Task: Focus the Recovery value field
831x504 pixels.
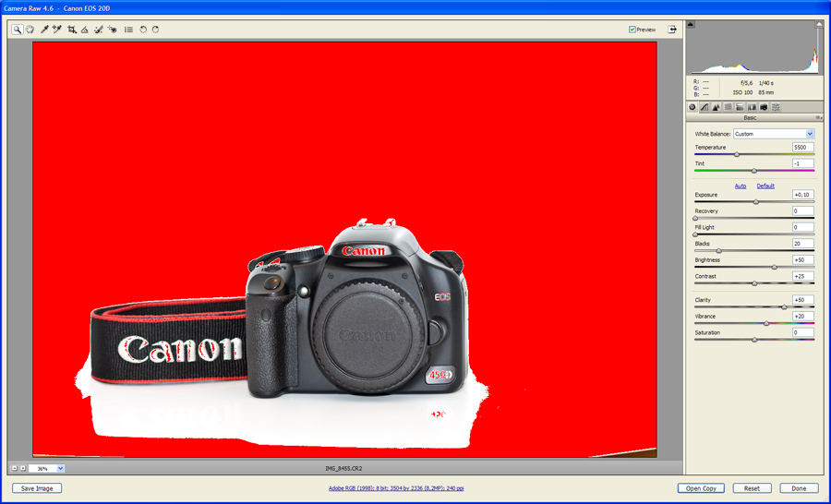Action: [803, 211]
